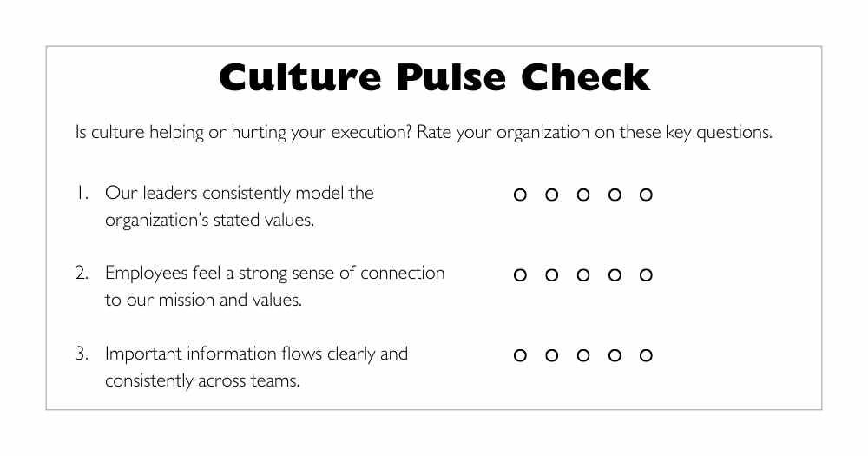Select fourth rating circle for question 1

point(615,195)
